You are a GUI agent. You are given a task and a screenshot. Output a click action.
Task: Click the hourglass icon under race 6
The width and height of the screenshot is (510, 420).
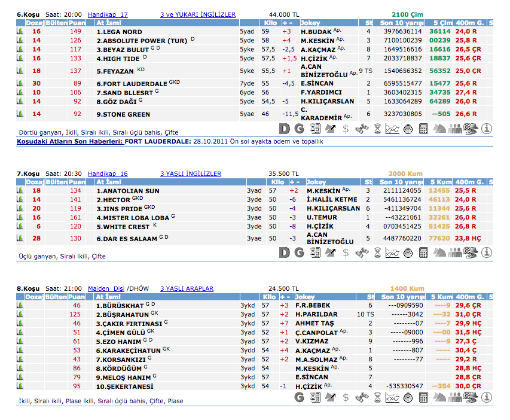tap(377, 129)
